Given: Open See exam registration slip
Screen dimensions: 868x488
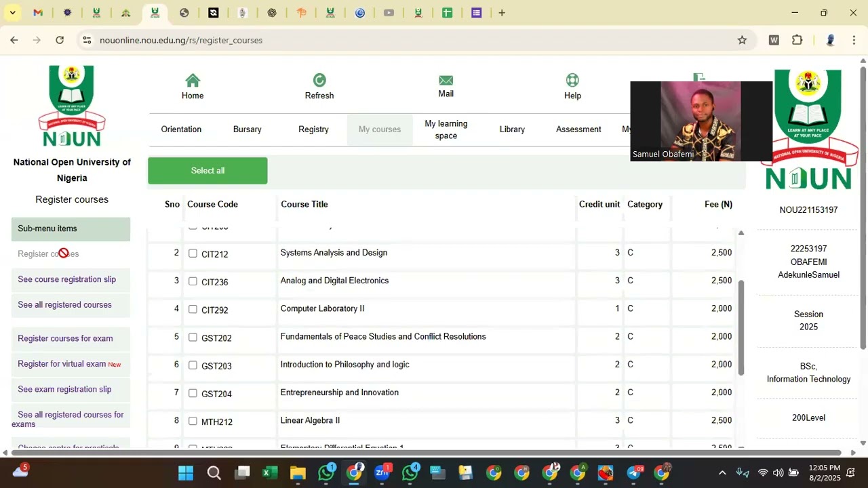Looking at the screenshot, I should click(64, 389).
